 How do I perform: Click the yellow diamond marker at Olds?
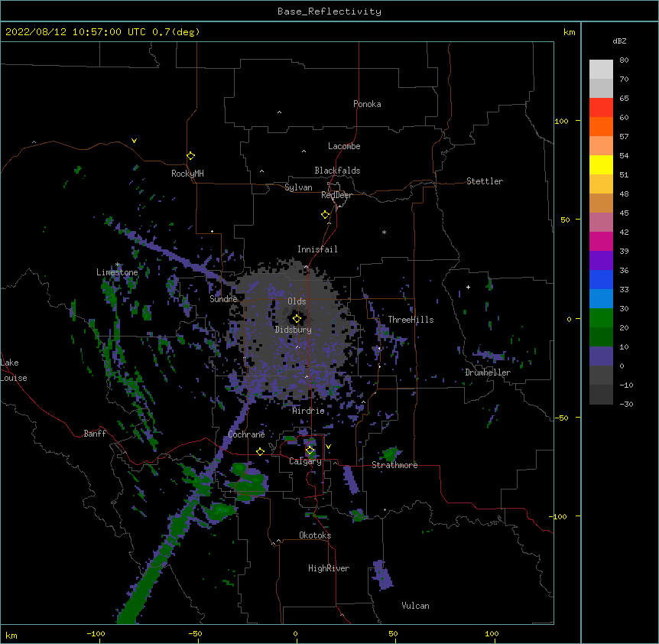point(297,319)
